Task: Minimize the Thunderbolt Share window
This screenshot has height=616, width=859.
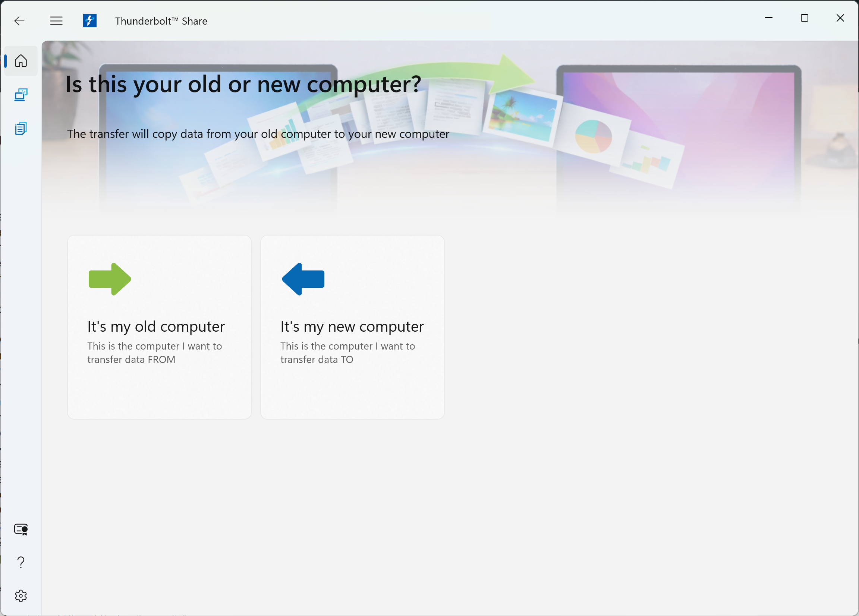Action: pos(768,18)
